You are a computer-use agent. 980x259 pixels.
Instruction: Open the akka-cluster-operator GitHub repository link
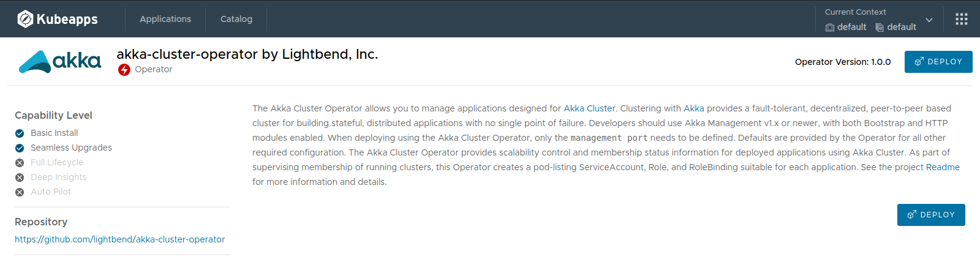[x=120, y=239]
